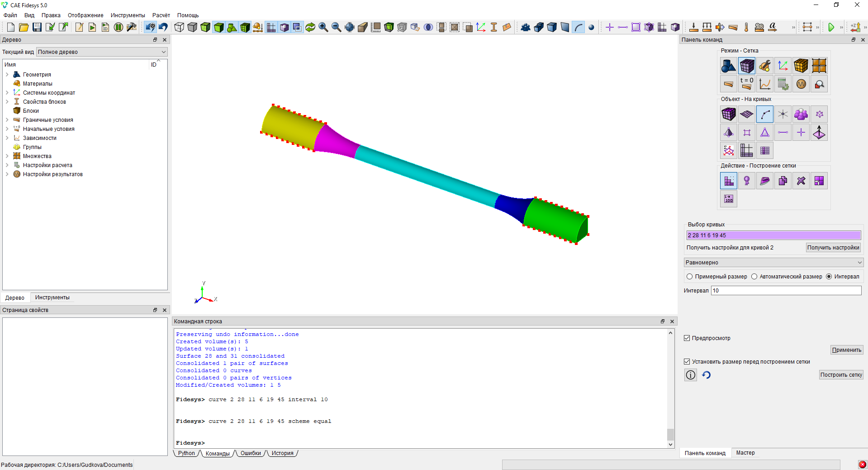
Task: Open the Blocks mode orange cube icon
Action: [x=801, y=66]
